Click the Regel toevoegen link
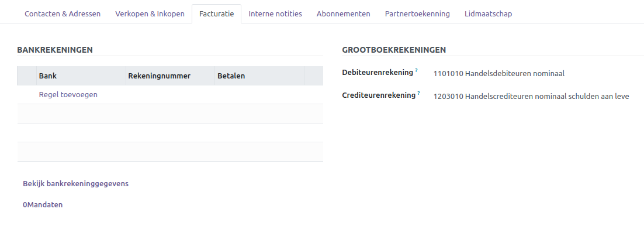Screen dimensions: 644x236 coord(68,94)
